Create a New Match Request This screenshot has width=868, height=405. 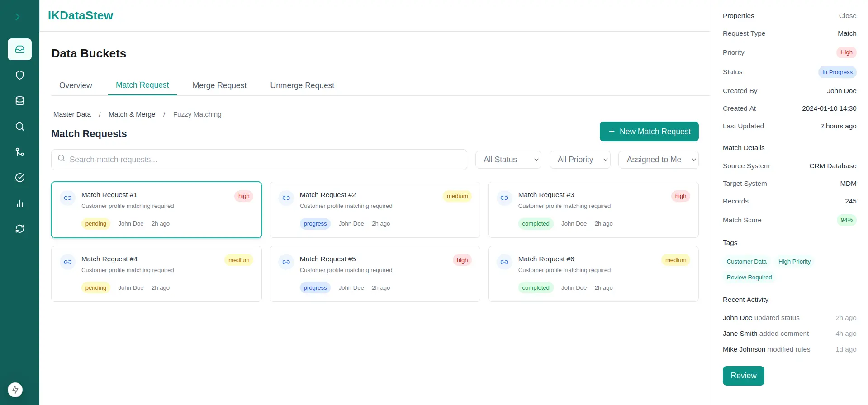[x=649, y=132]
